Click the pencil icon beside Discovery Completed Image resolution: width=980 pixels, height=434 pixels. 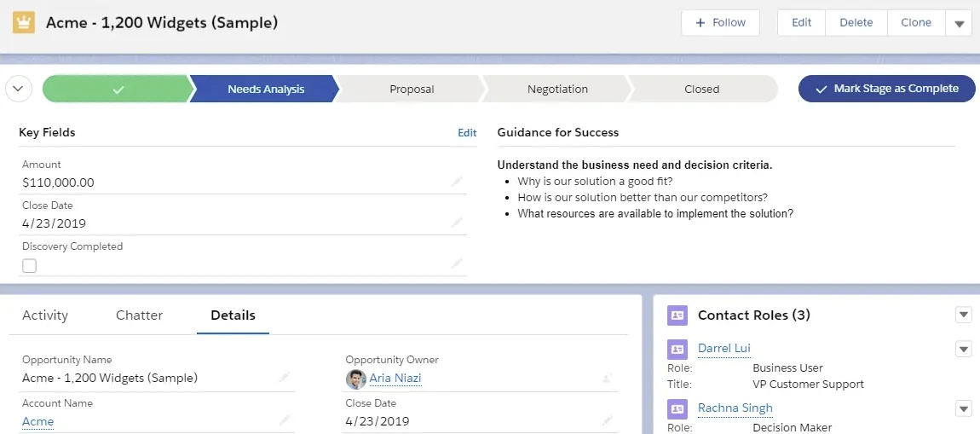coord(456,265)
